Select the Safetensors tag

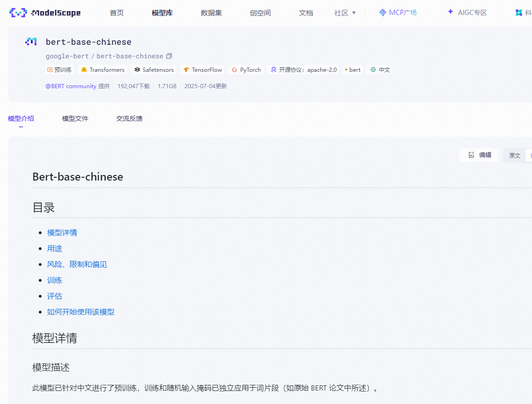(x=154, y=70)
